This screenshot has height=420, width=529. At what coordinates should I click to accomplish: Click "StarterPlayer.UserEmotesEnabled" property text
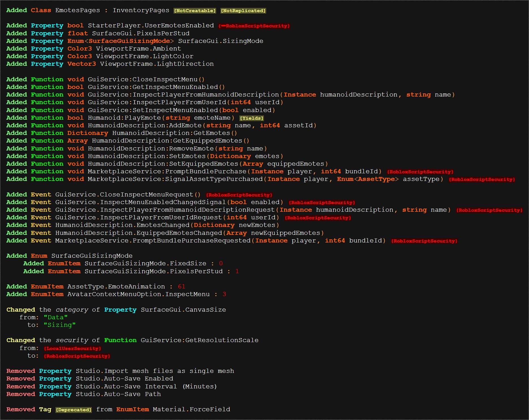[x=151, y=26]
